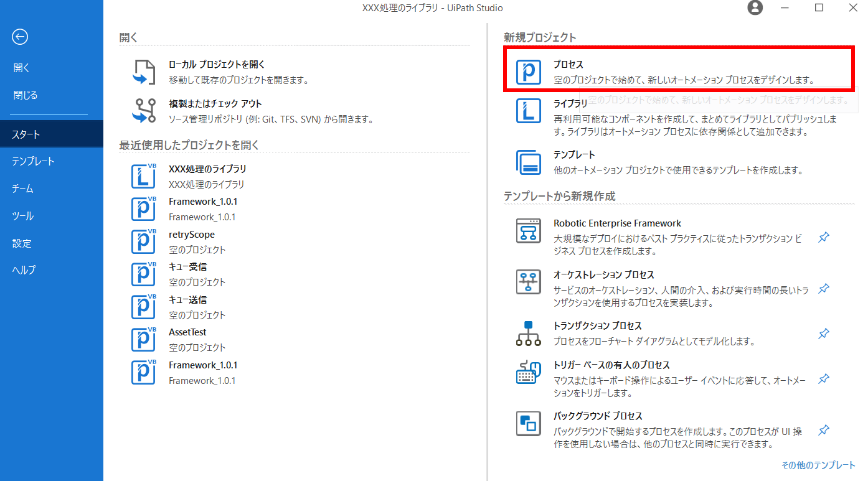Select トリガー ベースの有人のプロセス title
Screen dimensions: 868x481
(611, 365)
